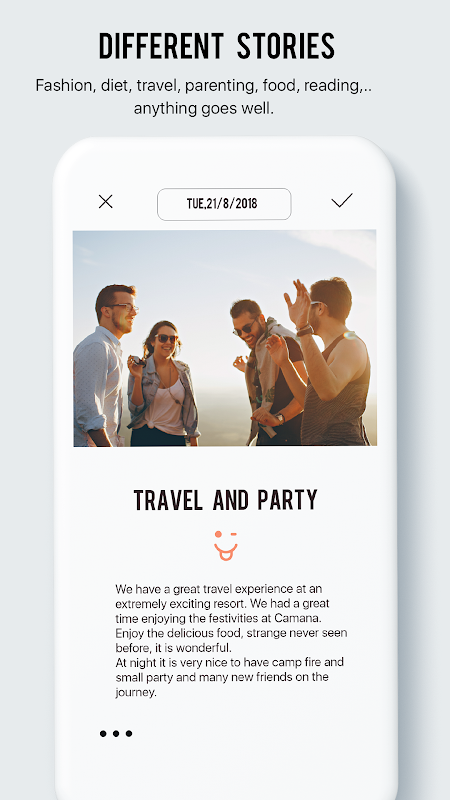Image resolution: width=450 pixels, height=800 pixels.
Task: Tap the DIFFERENT STORIES heading
Action: pyautogui.click(x=217, y=46)
